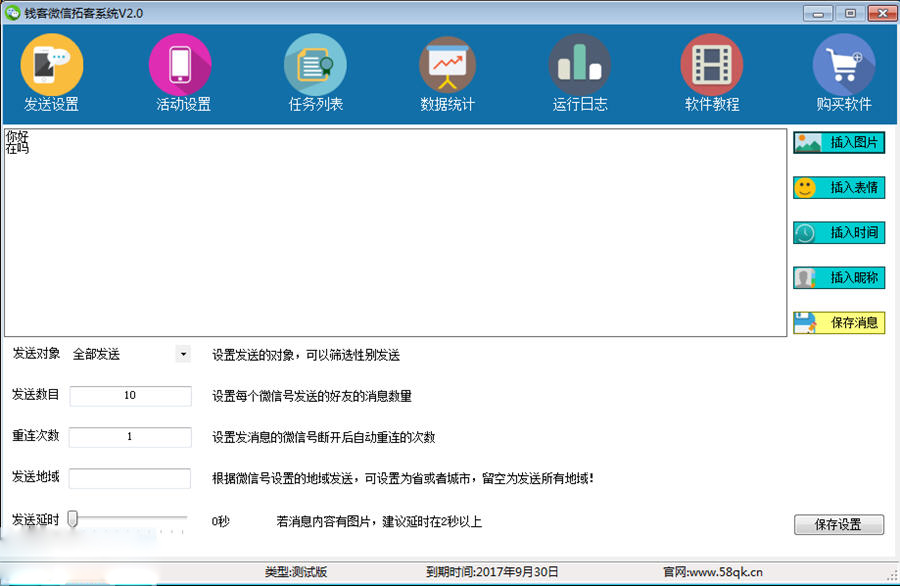The height and width of the screenshot is (586, 900).
Task: Open 软件教程 tutorial film icon
Action: click(712, 65)
